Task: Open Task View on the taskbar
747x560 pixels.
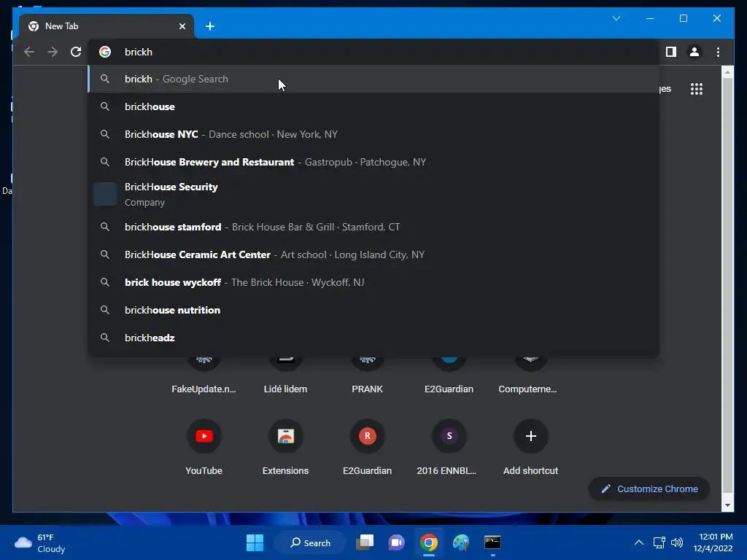Action: point(365,542)
